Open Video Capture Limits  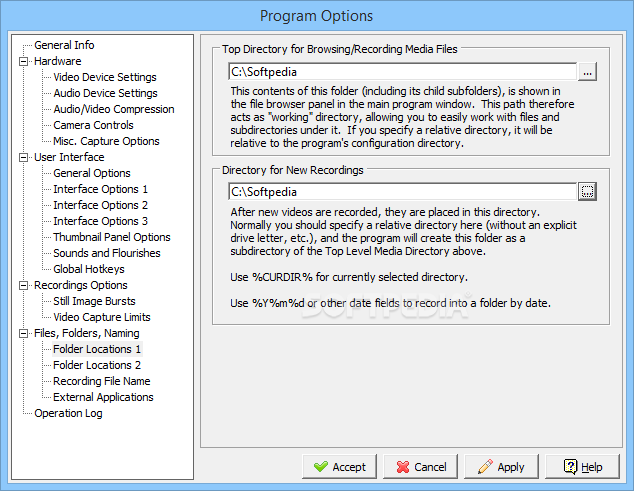click(101, 317)
